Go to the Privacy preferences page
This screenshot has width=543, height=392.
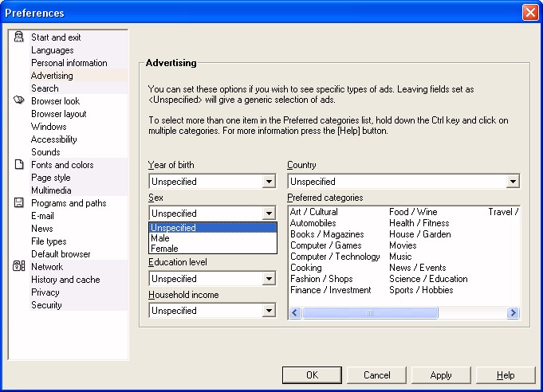[x=45, y=292]
